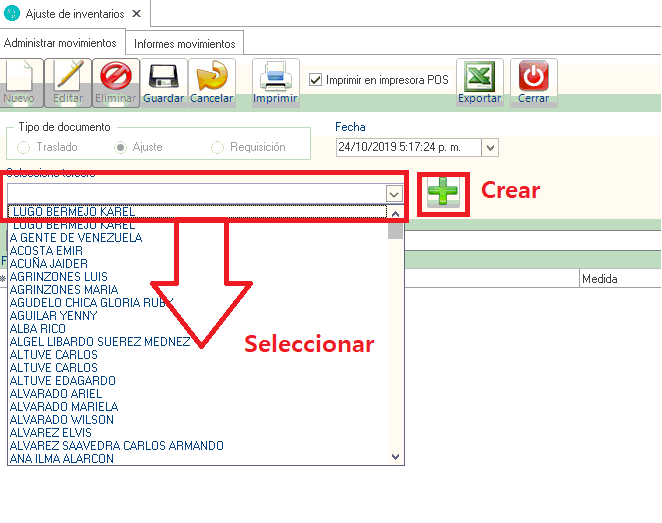Click the red Cerrar power icon
Viewport: 662px width, 523px height.
pos(534,78)
